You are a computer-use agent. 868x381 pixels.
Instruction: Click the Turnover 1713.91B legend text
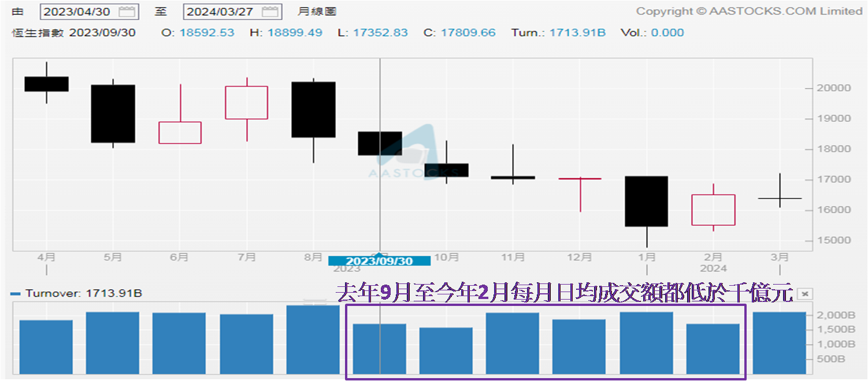pyautogui.click(x=84, y=294)
